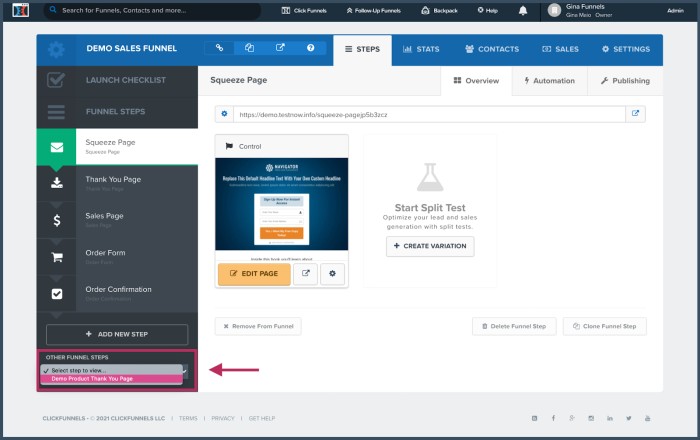
Task: Click the Twitter footer icon
Action: pos(629,418)
